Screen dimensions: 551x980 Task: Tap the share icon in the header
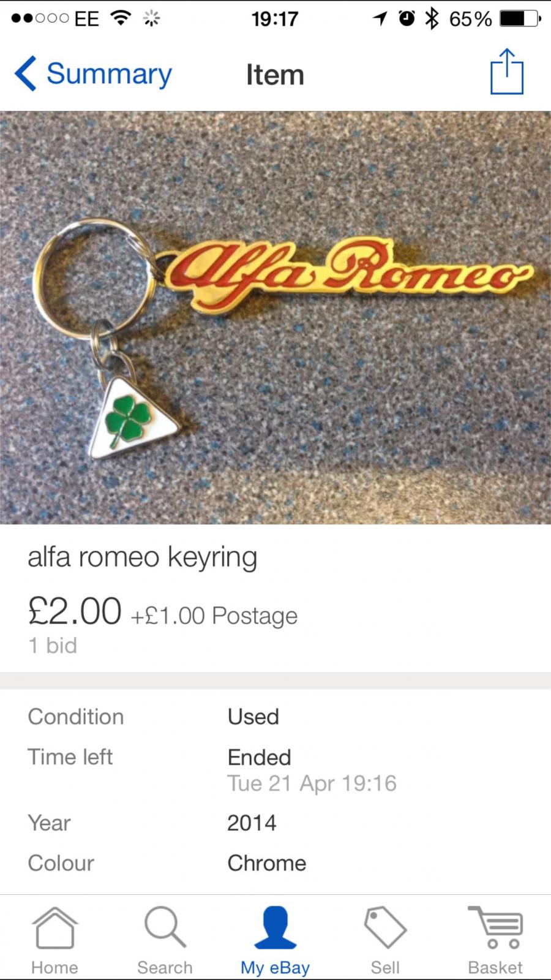click(x=507, y=72)
